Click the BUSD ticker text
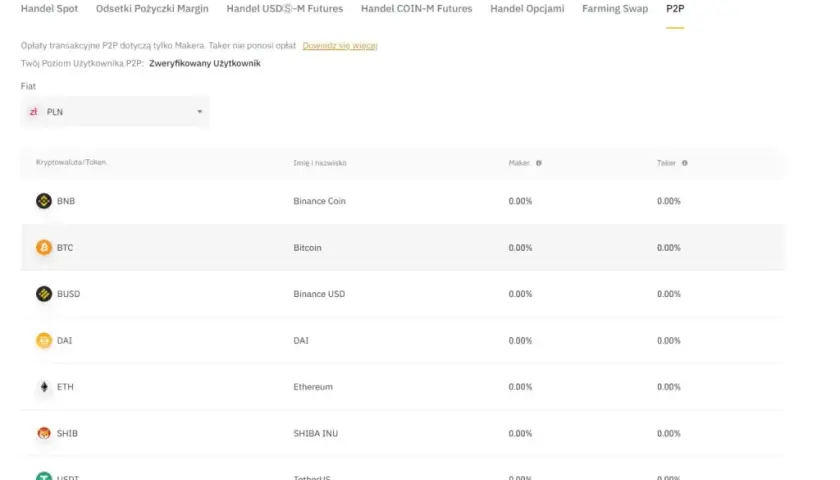The height and width of the screenshot is (480, 840). tap(69, 294)
